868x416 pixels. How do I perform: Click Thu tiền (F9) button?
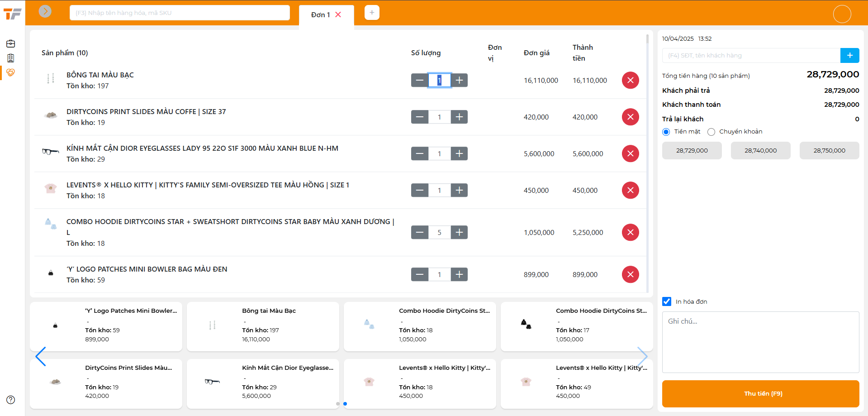tap(760, 394)
